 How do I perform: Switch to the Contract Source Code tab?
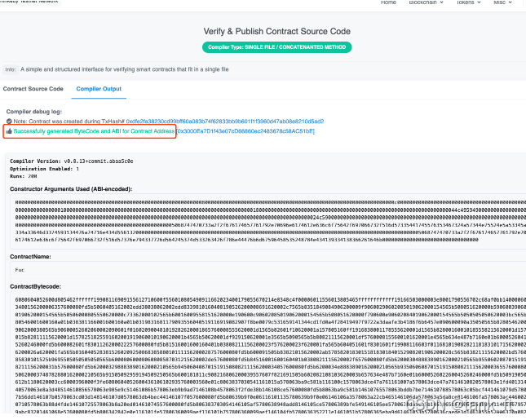pyautogui.click(x=33, y=89)
